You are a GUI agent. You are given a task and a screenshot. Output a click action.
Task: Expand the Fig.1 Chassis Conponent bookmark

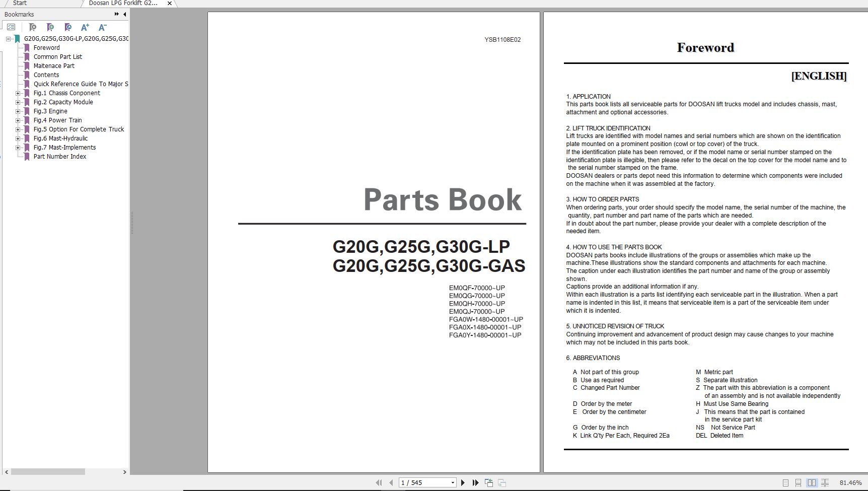pos(18,93)
